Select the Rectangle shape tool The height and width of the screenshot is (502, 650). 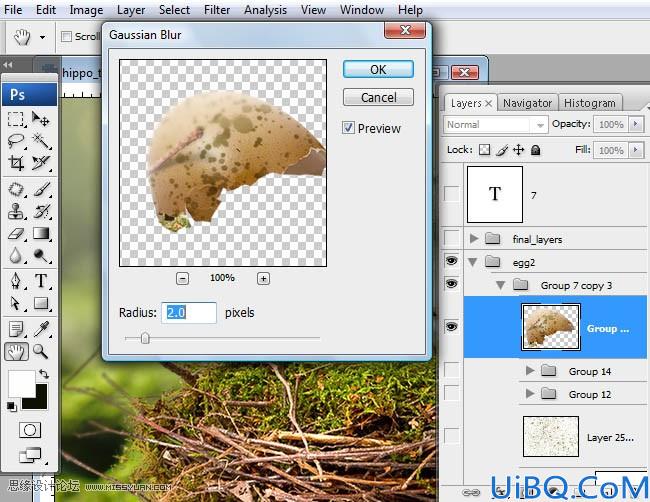[41, 303]
